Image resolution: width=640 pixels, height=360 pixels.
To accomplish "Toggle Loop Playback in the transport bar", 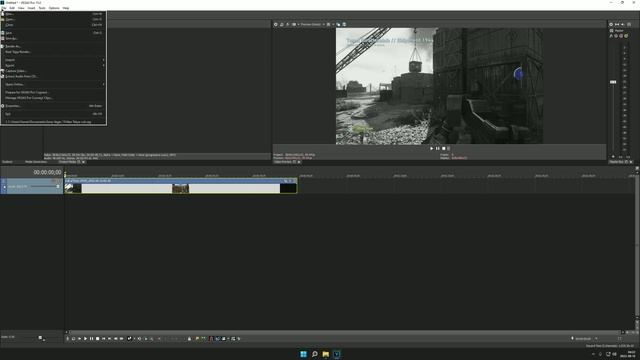I will [73, 338].
